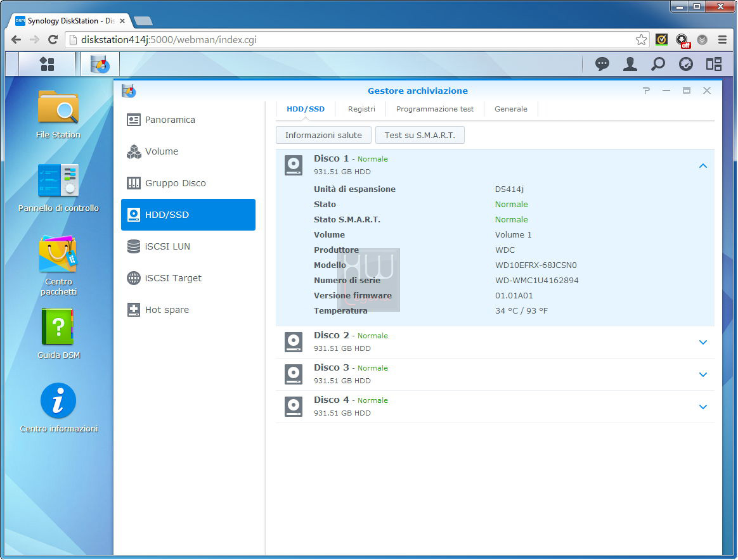Click the download extension icon marked off
Viewport: 738px width, 560px height.
(x=682, y=41)
